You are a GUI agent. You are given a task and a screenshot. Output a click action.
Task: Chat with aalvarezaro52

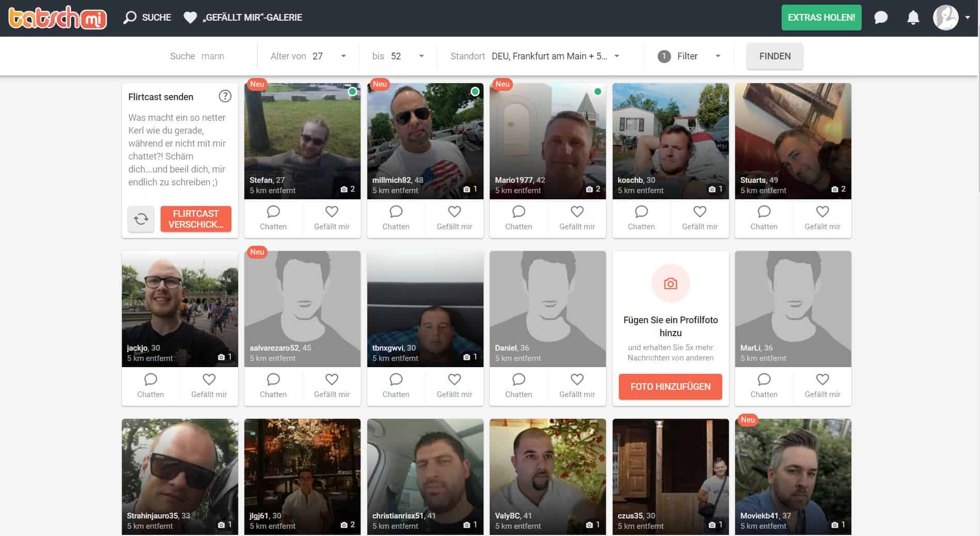point(273,386)
